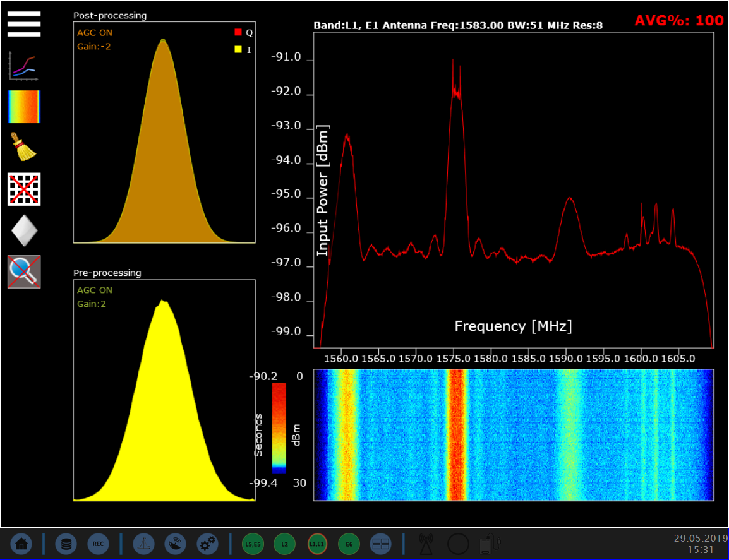Click the external device connection icon

(x=489, y=544)
